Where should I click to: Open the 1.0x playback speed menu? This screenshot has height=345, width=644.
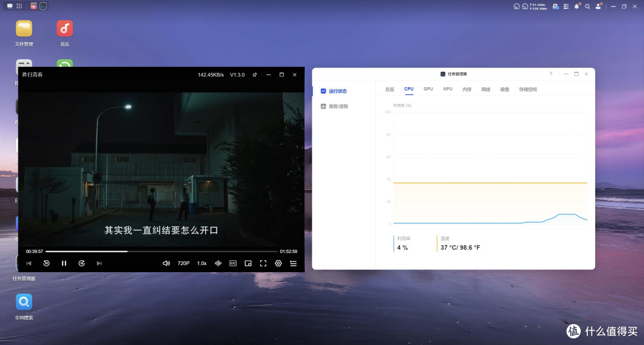pyautogui.click(x=202, y=263)
